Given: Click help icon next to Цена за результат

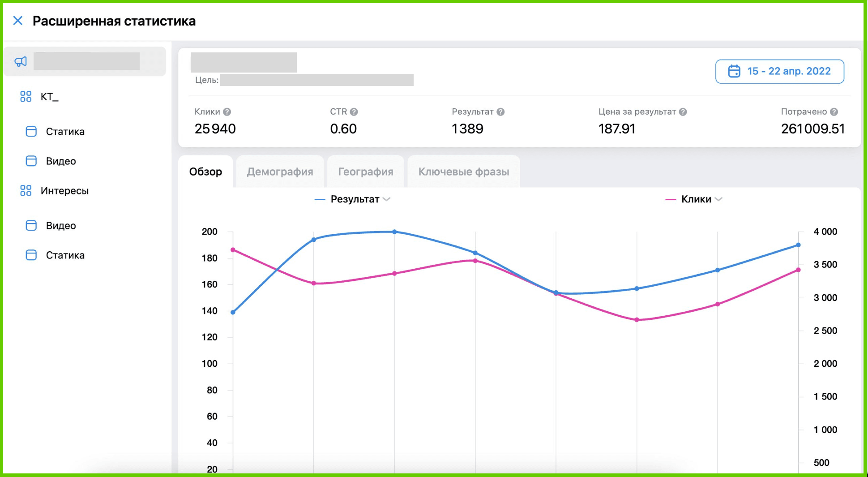Looking at the screenshot, I should pyautogui.click(x=683, y=112).
